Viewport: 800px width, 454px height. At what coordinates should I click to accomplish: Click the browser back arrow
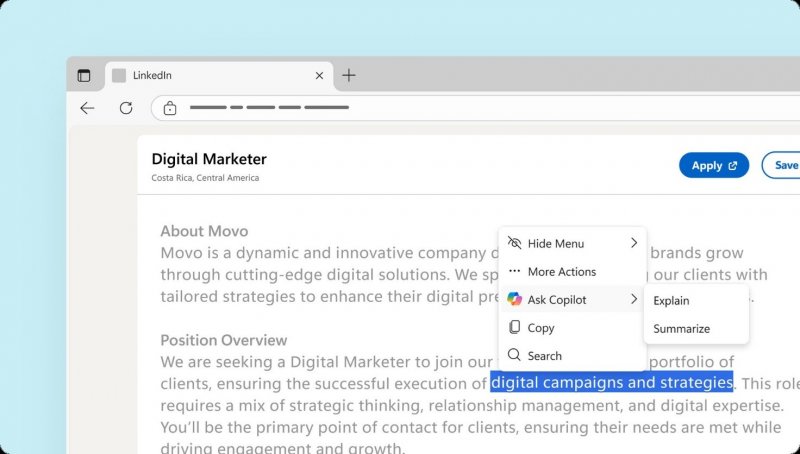(87, 108)
